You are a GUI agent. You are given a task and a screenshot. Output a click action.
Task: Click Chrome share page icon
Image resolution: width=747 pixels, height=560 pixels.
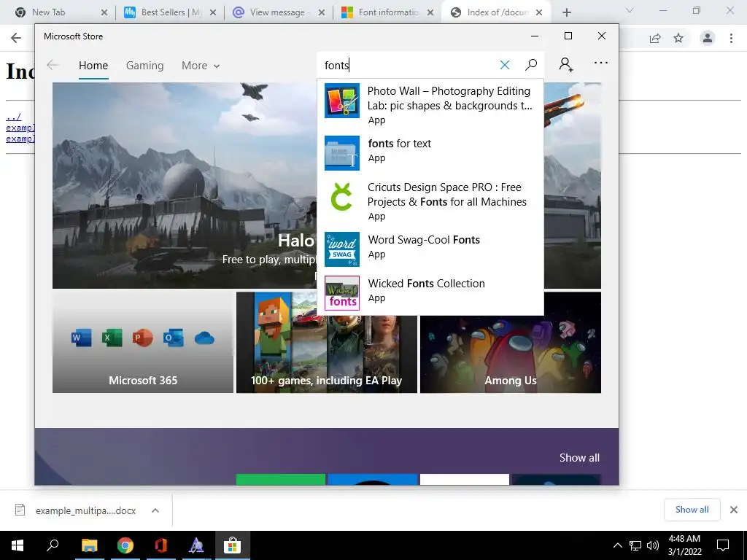tap(655, 38)
